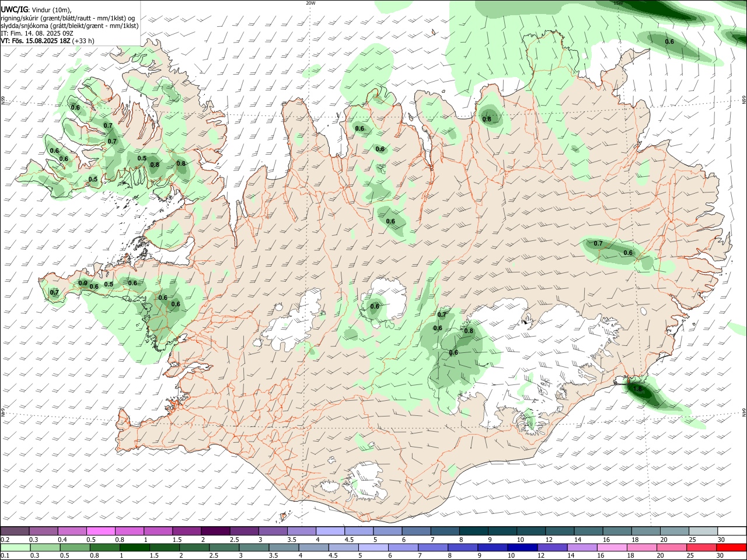Click the "20W" longitude label
This screenshot has height=560, width=747.
click(311, 3)
